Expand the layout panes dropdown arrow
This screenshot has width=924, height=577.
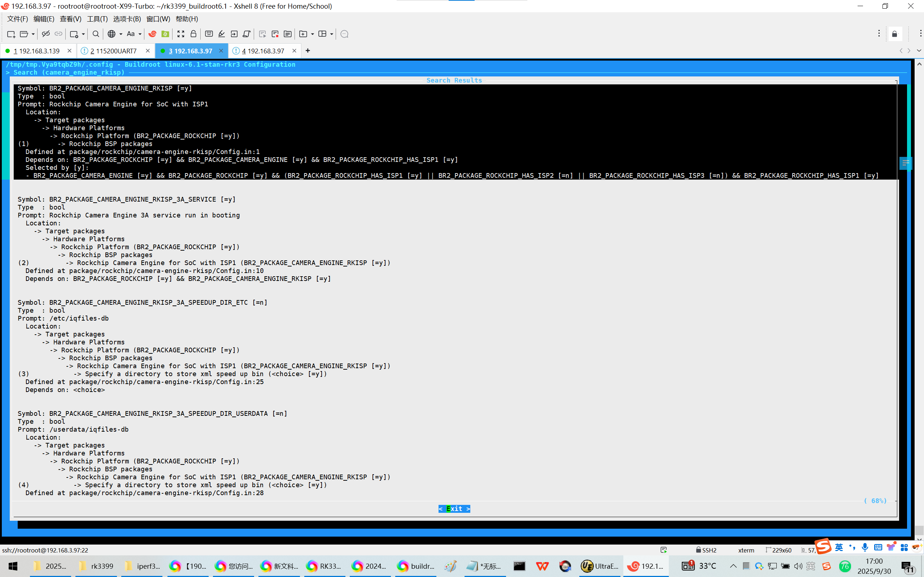(331, 34)
